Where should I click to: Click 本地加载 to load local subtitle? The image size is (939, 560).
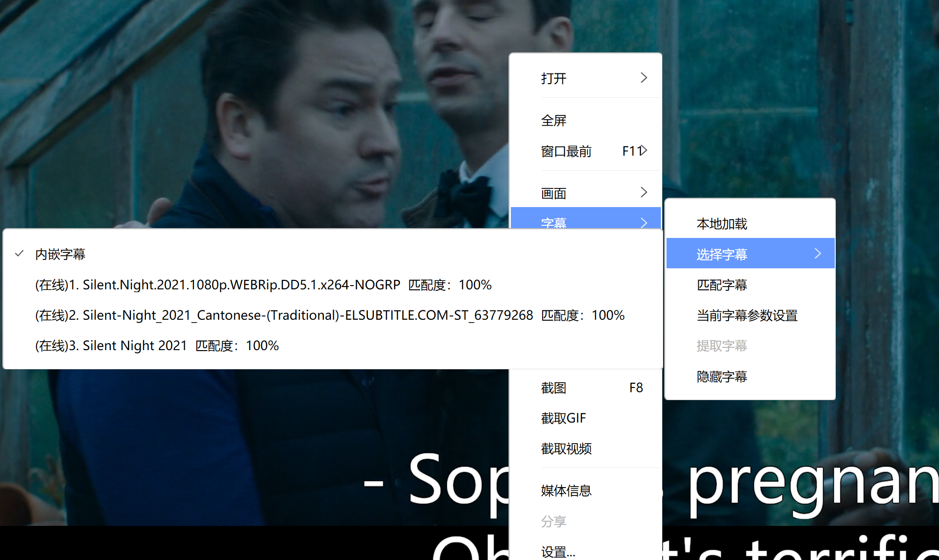[x=722, y=224]
